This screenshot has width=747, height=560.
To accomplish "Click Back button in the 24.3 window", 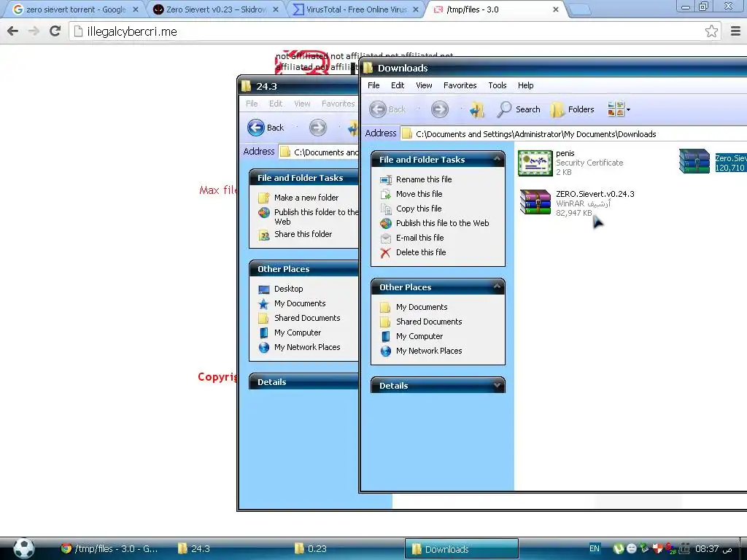I will pos(266,128).
